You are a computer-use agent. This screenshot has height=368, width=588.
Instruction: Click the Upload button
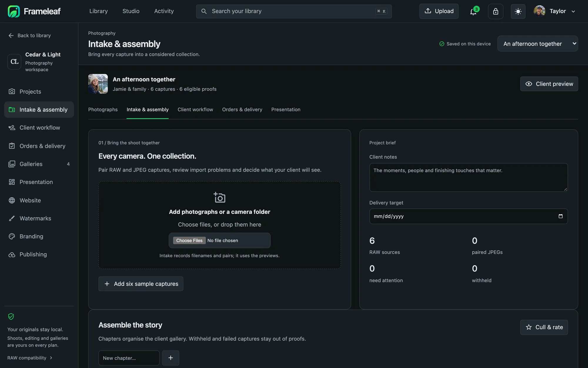(x=439, y=11)
